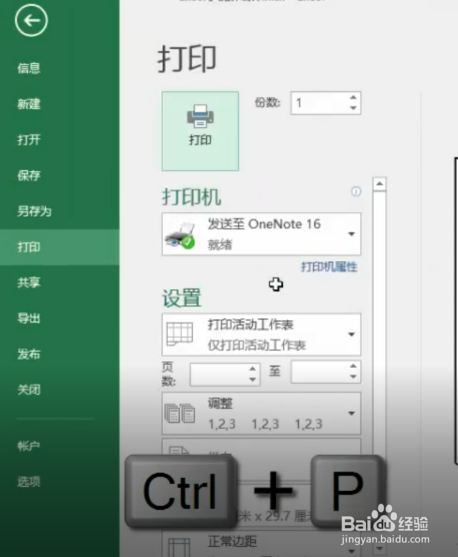This screenshot has height=557, width=458.
Task: Increase the pages end value
Action: point(353,366)
